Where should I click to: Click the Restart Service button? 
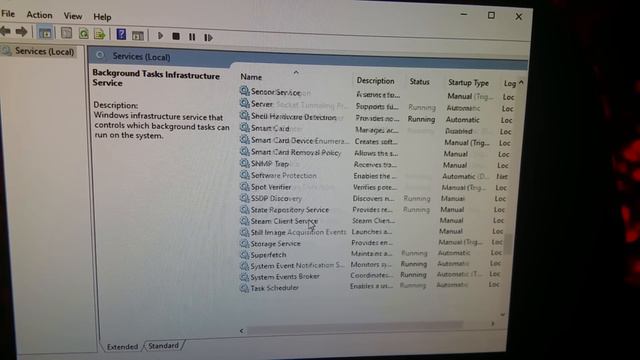tap(208, 38)
